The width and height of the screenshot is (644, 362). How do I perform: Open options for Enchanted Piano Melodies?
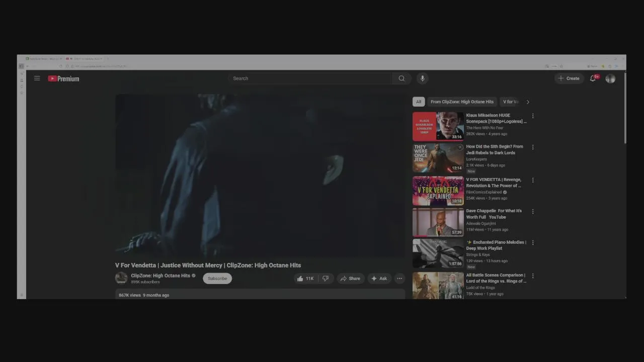tap(533, 242)
